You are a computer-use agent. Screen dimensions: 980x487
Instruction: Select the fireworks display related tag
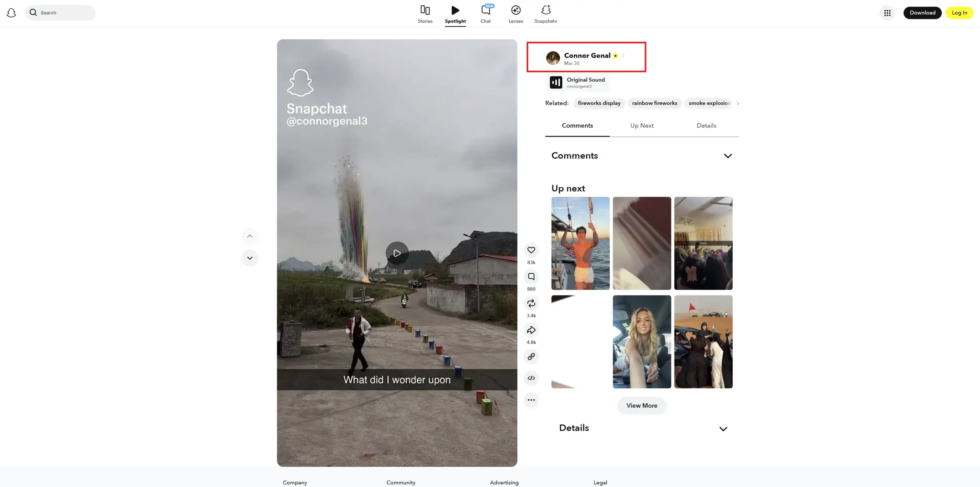tap(599, 103)
